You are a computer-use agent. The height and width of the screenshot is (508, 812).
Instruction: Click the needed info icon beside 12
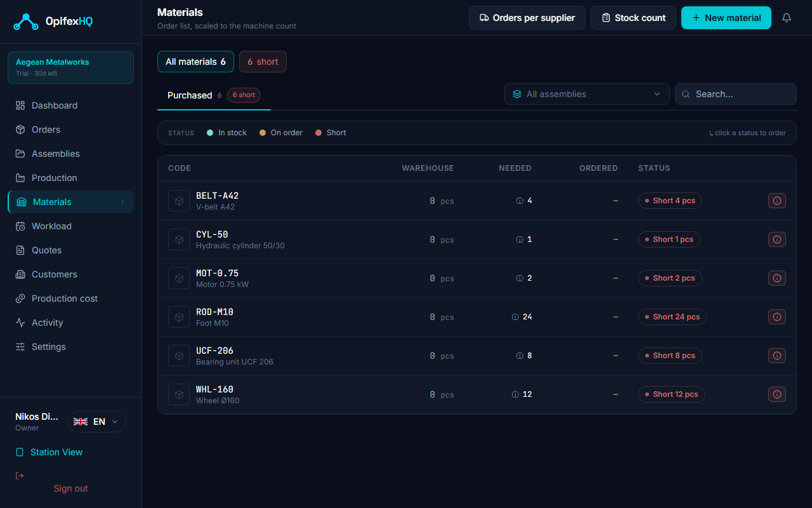click(515, 394)
